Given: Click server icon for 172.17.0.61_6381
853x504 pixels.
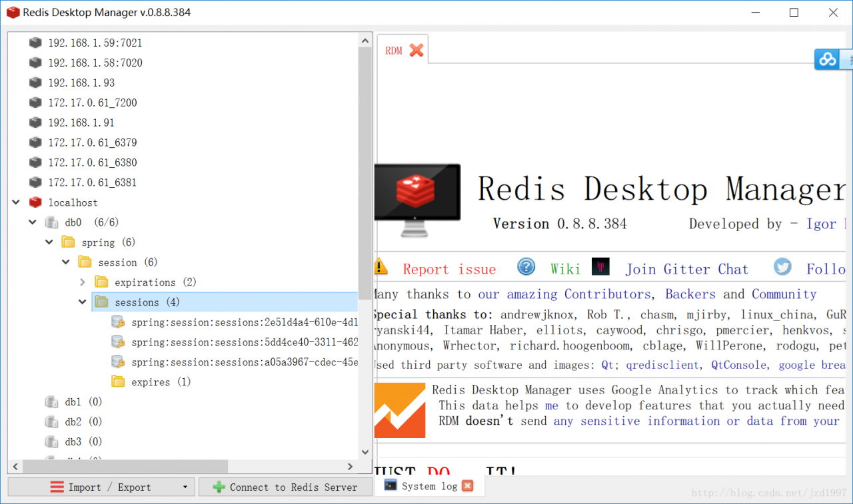Looking at the screenshot, I should pyautogui.click(x=35, y=182).
